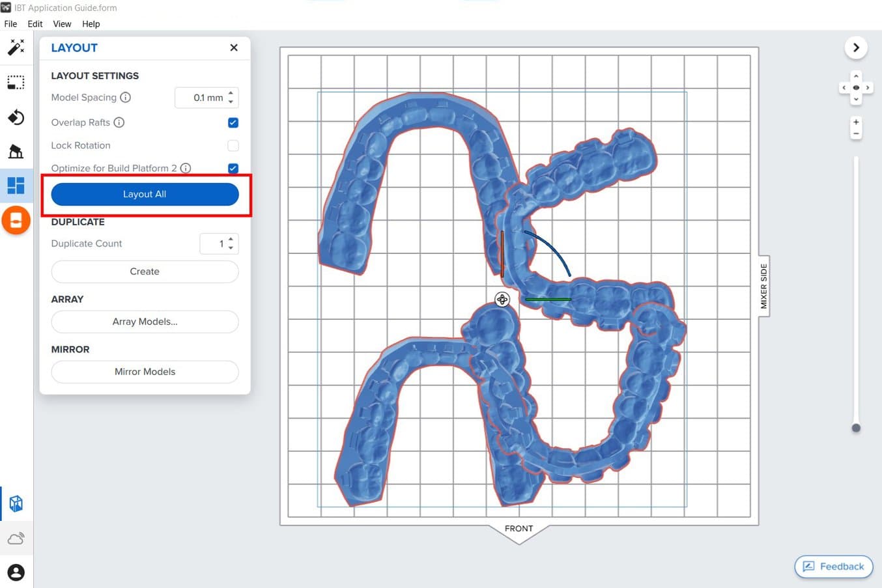Show info for Optimize for Build Platform 2
Image resolution: width=882 pixels, height=588 pixels.
click(186, 168)
